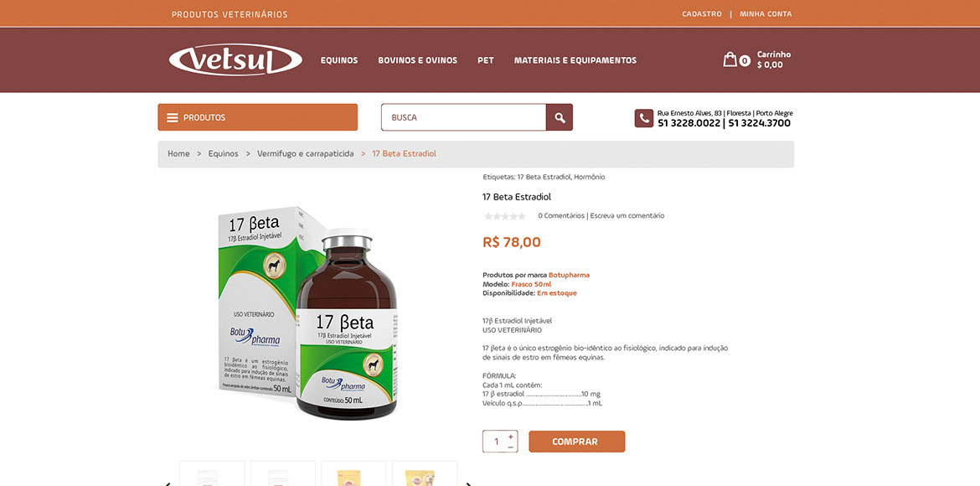Open the Equinos menu item
This screenshot has width=980, height=486.
(339, 60)
